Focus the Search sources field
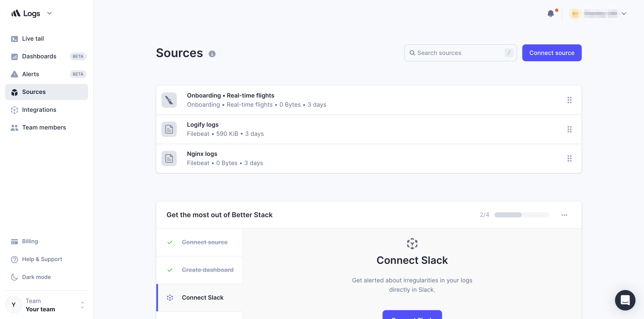644x319 pixels. coord(460,53)
